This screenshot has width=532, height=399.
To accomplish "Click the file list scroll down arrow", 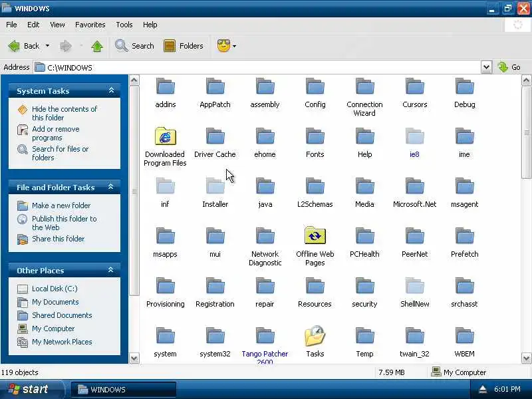I will (x=526, y=358).
